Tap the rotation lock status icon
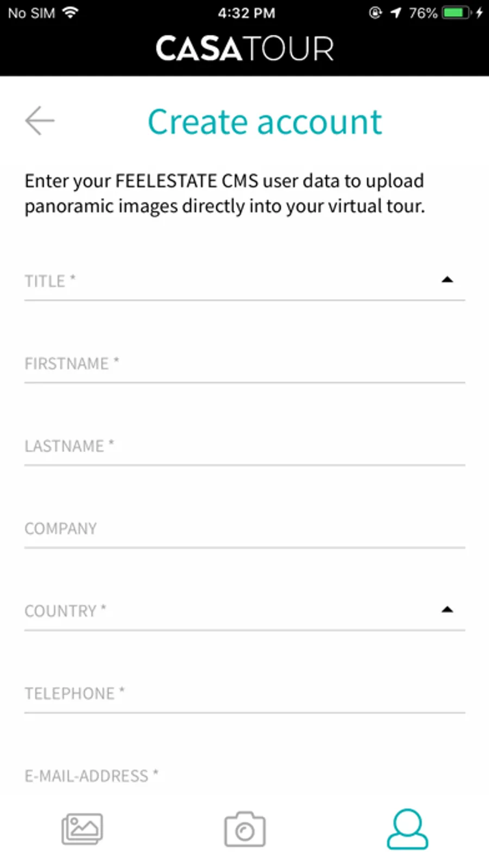Screen dimensions: 489x868 point(375,12)
